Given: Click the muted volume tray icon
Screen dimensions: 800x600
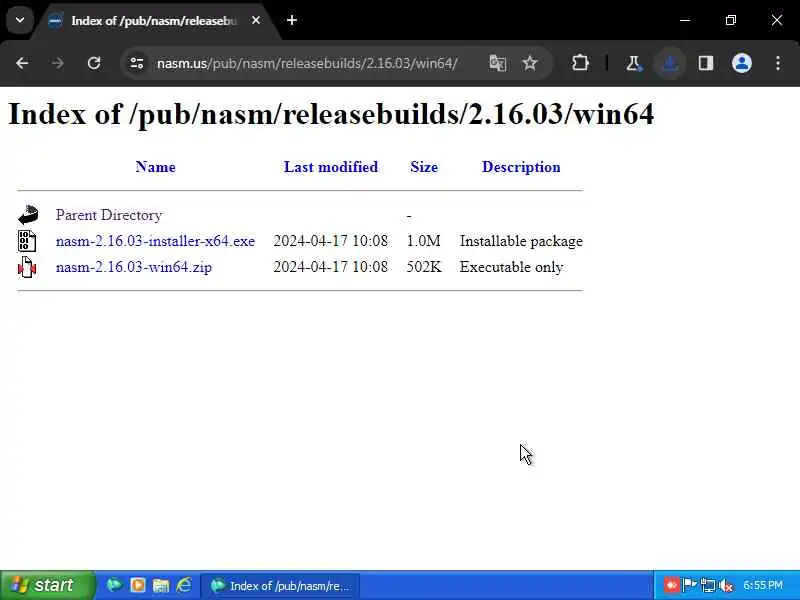Looking at the screenshot, I should click(727, 585).
